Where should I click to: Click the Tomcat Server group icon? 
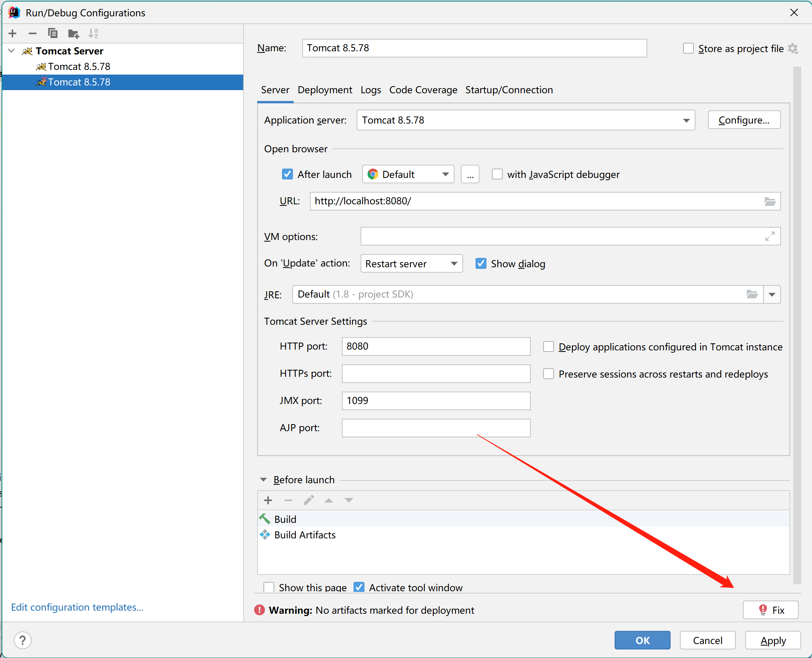pyautogui.click(x=27, y=51)
